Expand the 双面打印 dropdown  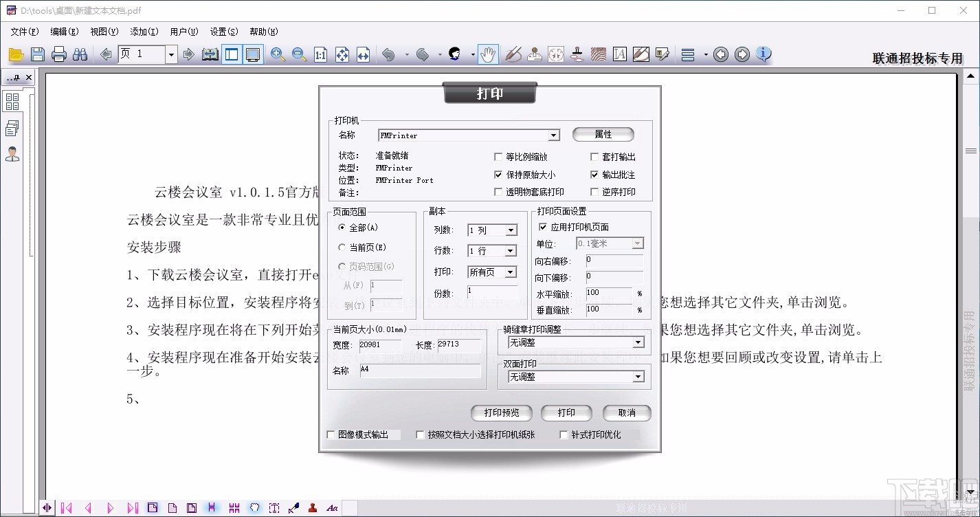click(638, 377)
